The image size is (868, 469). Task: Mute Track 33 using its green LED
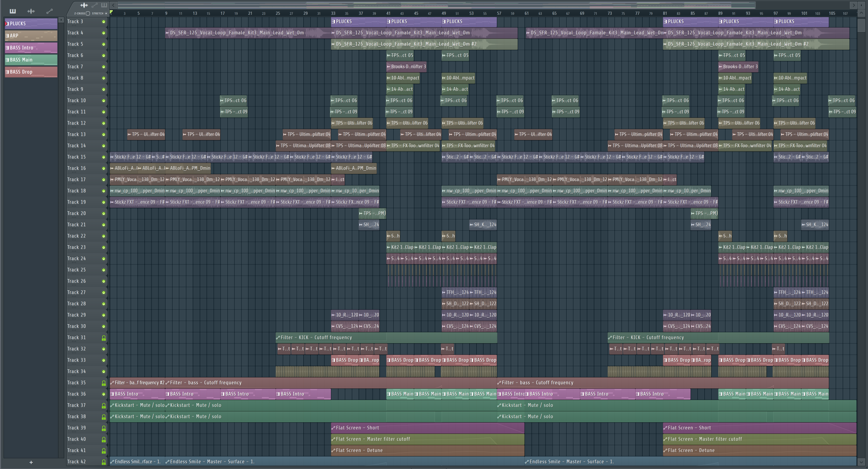[104, 360]
